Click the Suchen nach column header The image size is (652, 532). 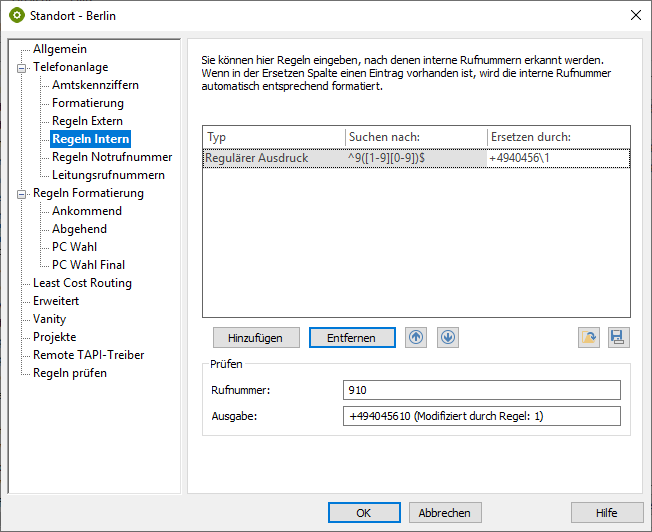(x=415, y=137)
